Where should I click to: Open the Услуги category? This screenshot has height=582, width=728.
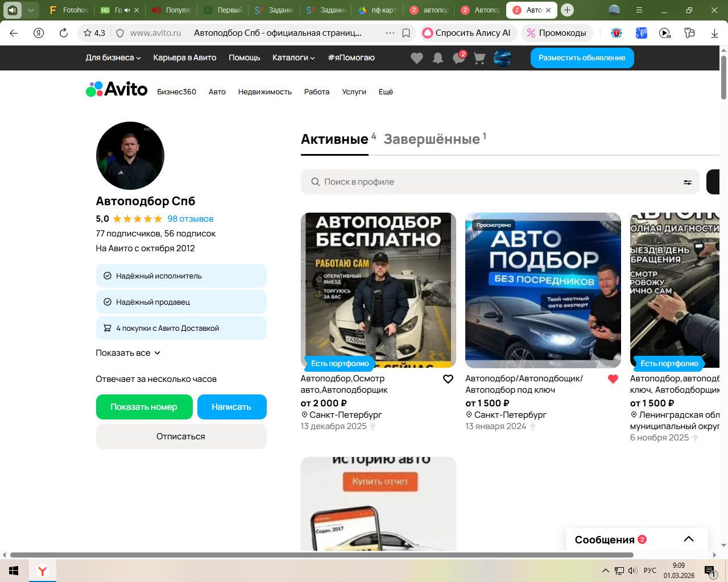(354, 92)
